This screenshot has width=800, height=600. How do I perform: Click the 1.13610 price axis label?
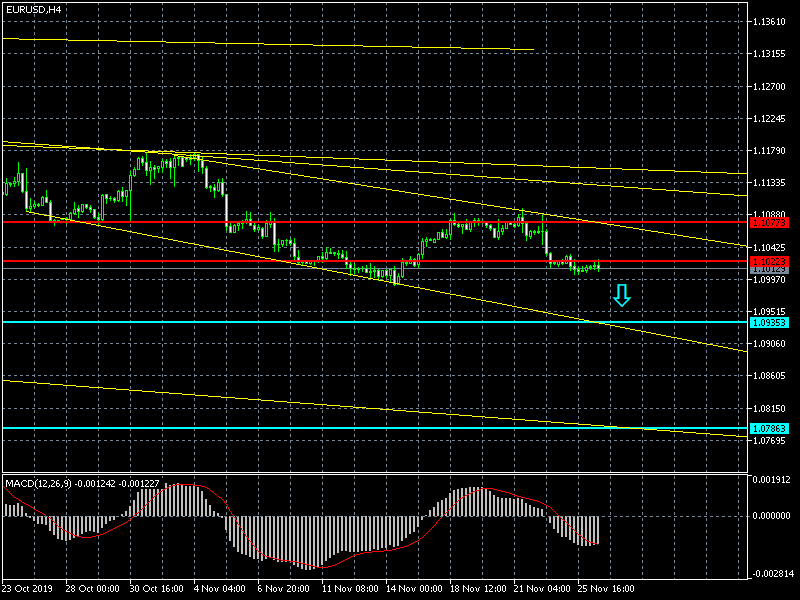click(x=769, y=21)
